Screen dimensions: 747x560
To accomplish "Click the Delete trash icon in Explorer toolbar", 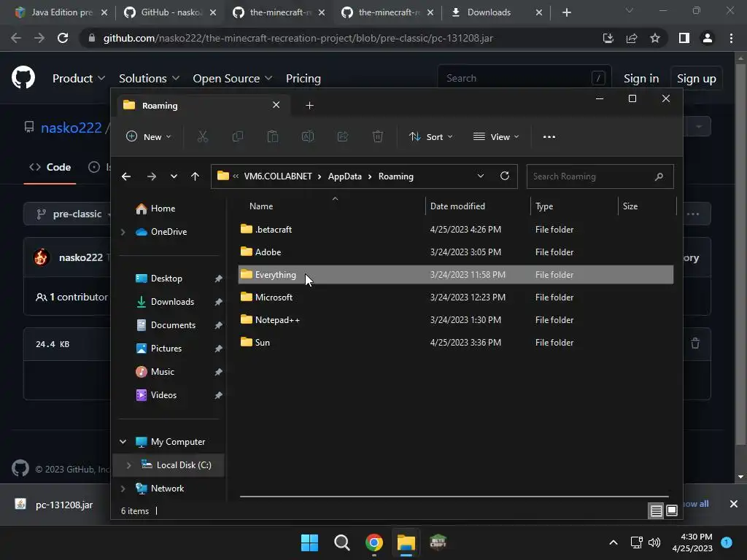I will pyautogui.click(x=377, y=136).
